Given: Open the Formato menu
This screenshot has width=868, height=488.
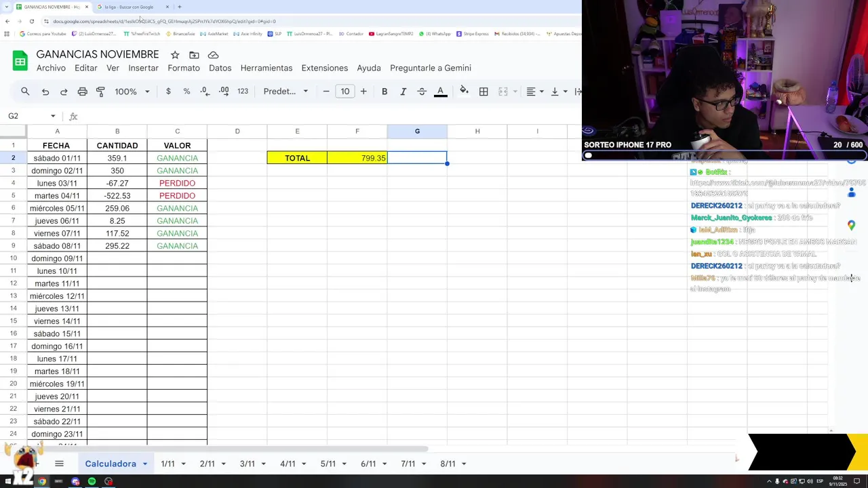Looking at the screenshot, I should (x=184, y=68).
